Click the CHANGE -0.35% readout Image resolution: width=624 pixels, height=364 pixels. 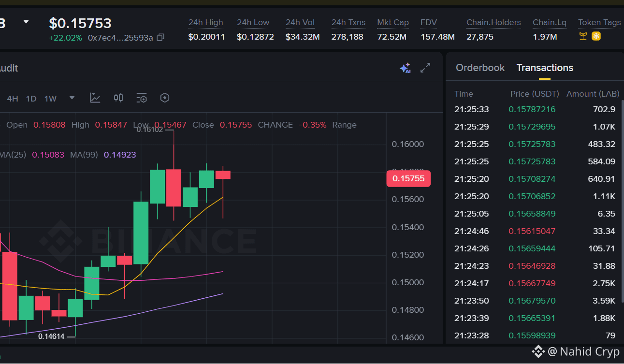tap(292, 125)
